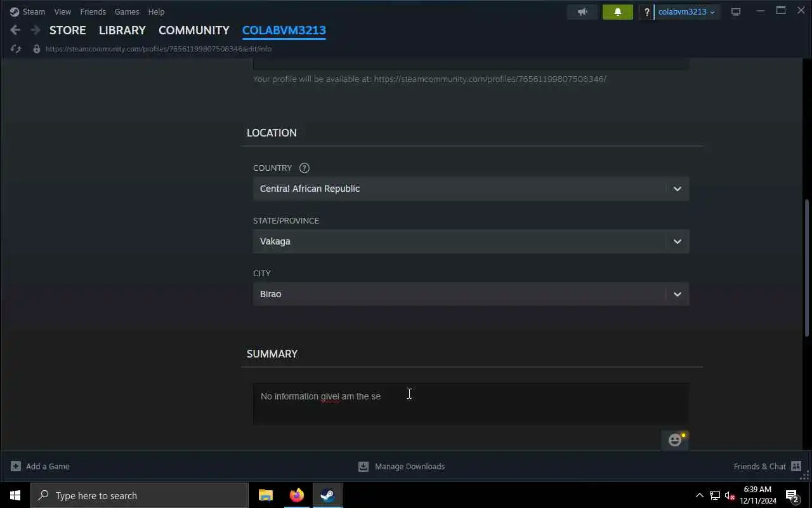The height and width of the screenshot is (508, 812).
Task: Open the green notifications bell
Action: click(618, 12)
